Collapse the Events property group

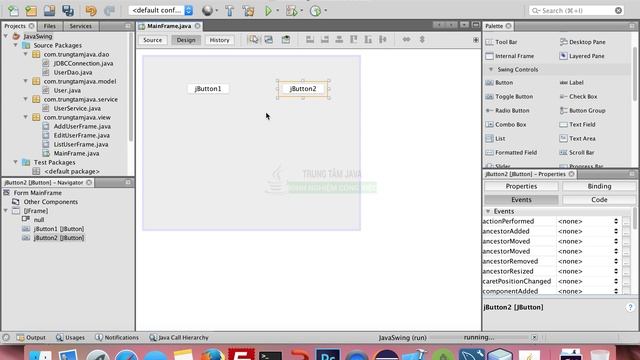pos(488,211)
